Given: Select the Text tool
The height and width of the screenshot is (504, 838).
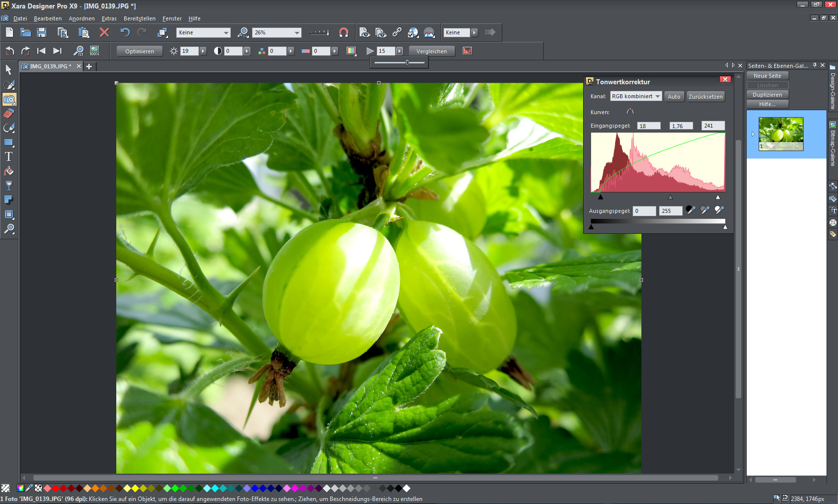Looking at the screenshot, I should point(8,156).
